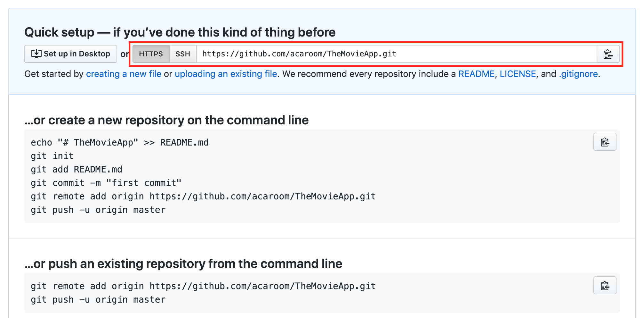Click the Quick setup heading
Screen dimensions: 644x318
pyautogui.click(x=180, y=32)
